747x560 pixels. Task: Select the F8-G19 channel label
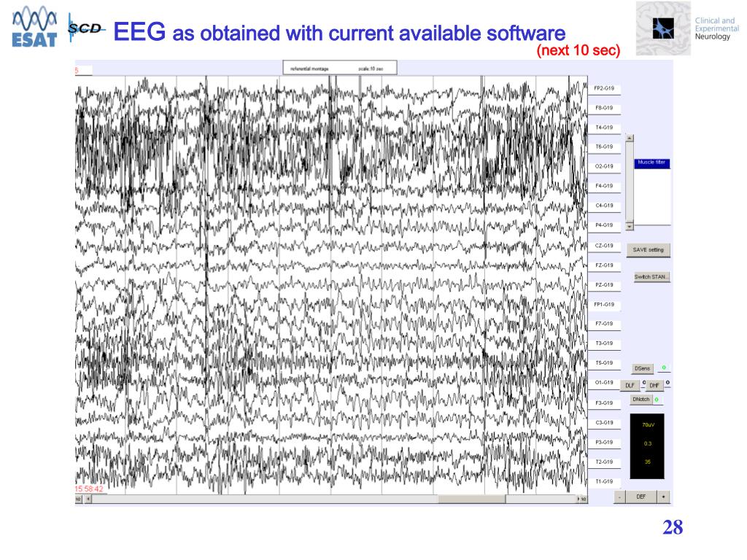pyautogui.click(x=604, y=108)
